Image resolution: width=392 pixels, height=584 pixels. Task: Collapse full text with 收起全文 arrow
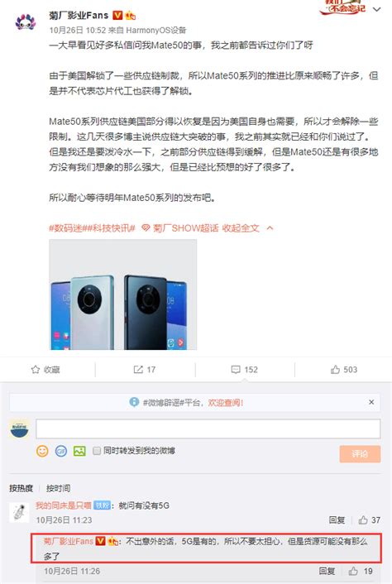[x=247, y=228]
